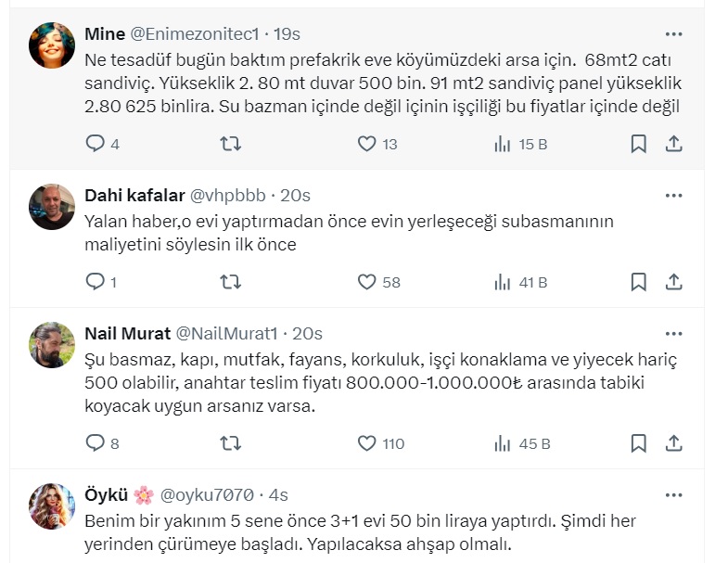Bookmark Nail Murat's tweet
Screen dimensions: 728x563
pos(638,443)
